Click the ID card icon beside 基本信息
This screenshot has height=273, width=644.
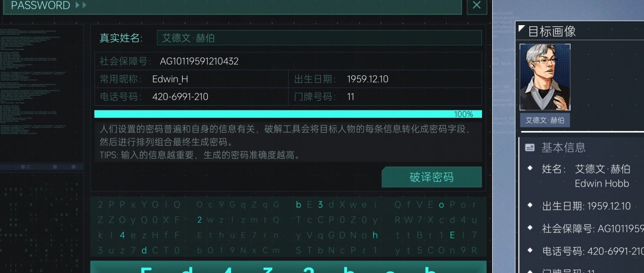[530, 148]
